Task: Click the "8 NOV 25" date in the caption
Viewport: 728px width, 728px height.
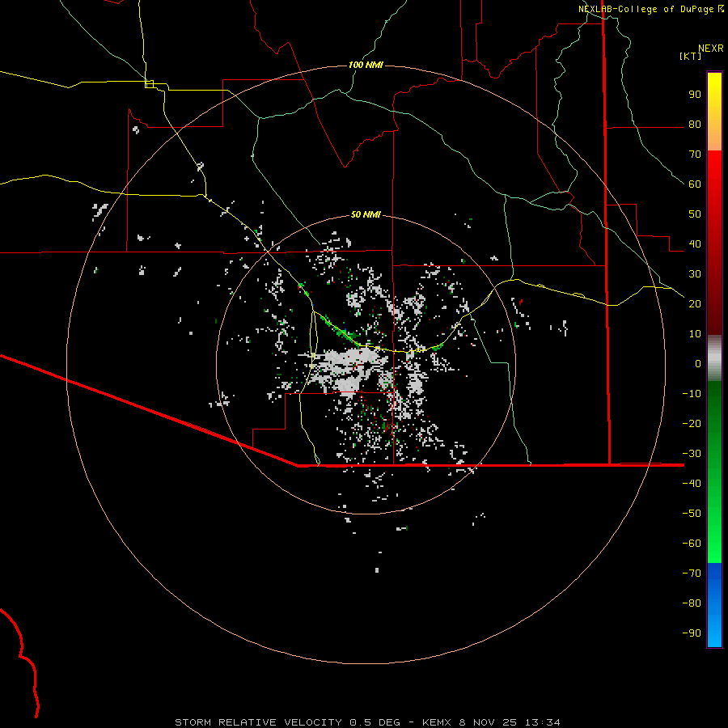Action: [489, 722]
